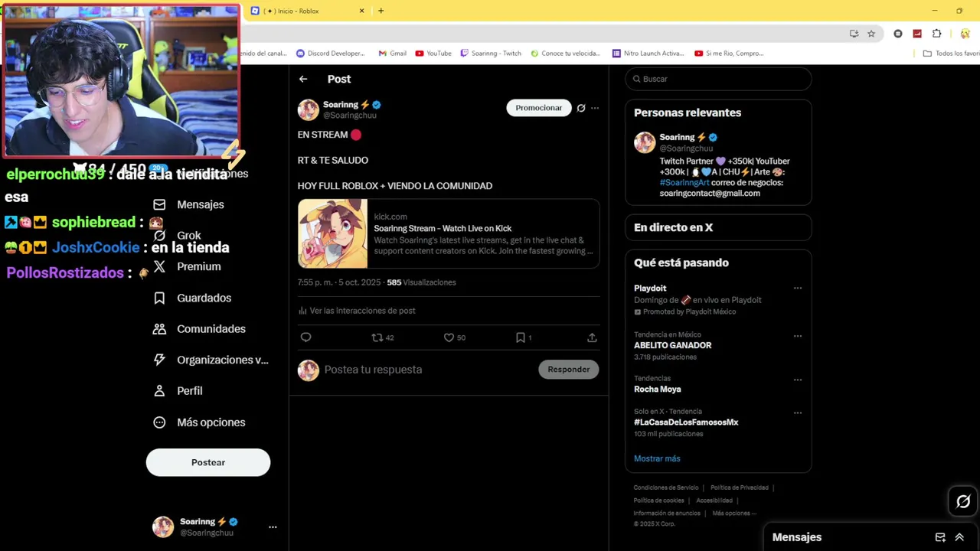Open the Discord Developer bookmark
Screen dimensions: 980x551
(x=331, y=54)
